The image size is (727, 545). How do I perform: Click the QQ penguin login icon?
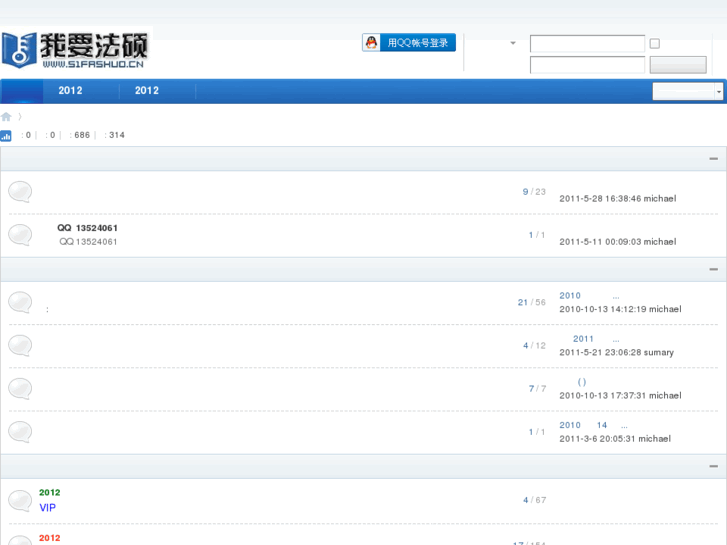(371, 43)
